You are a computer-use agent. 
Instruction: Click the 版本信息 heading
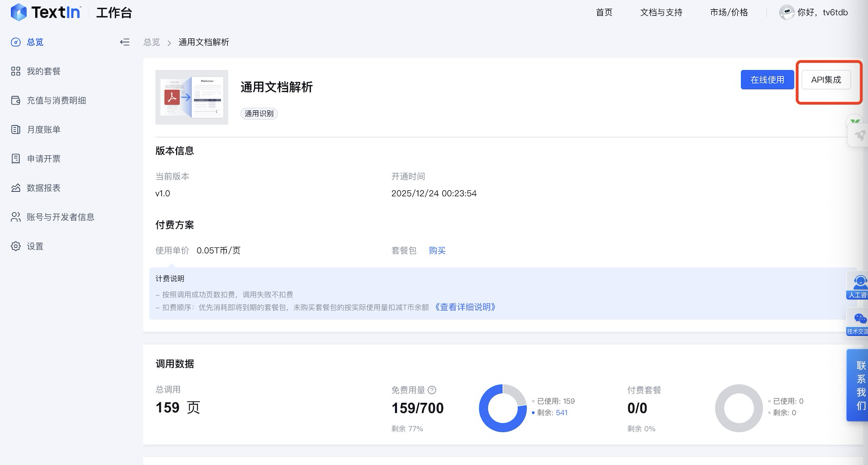click(175, 151)
